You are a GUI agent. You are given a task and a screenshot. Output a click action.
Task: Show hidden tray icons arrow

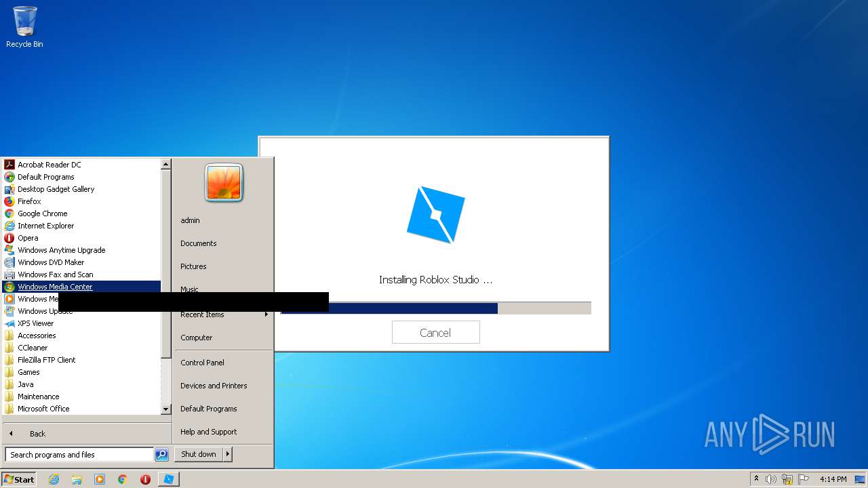[x=756, y=479]
